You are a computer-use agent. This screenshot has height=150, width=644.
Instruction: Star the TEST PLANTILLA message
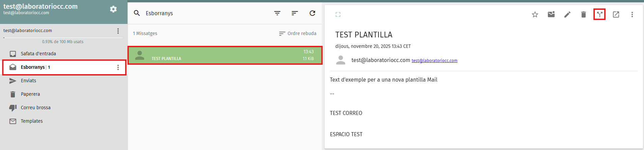(x=535, y=14)
